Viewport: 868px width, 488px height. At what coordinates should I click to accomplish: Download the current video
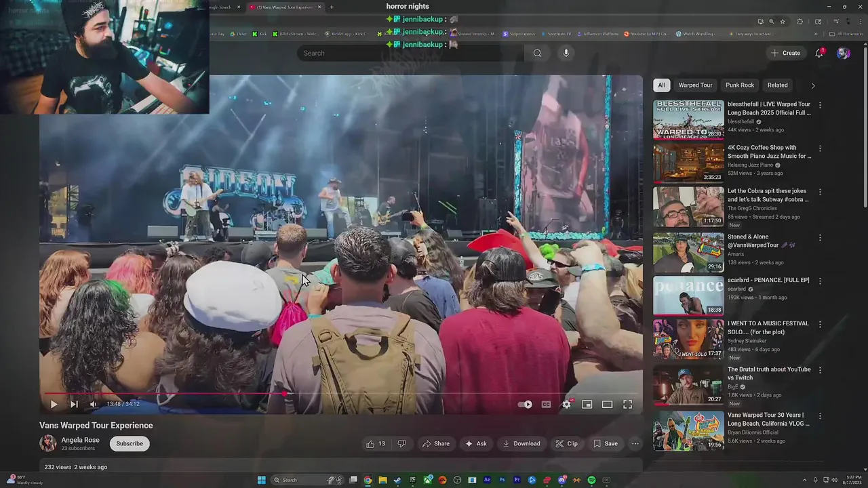521,444
